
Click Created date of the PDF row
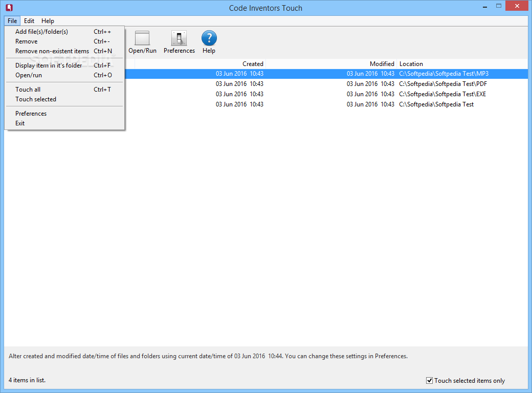(x=239, y=84)
